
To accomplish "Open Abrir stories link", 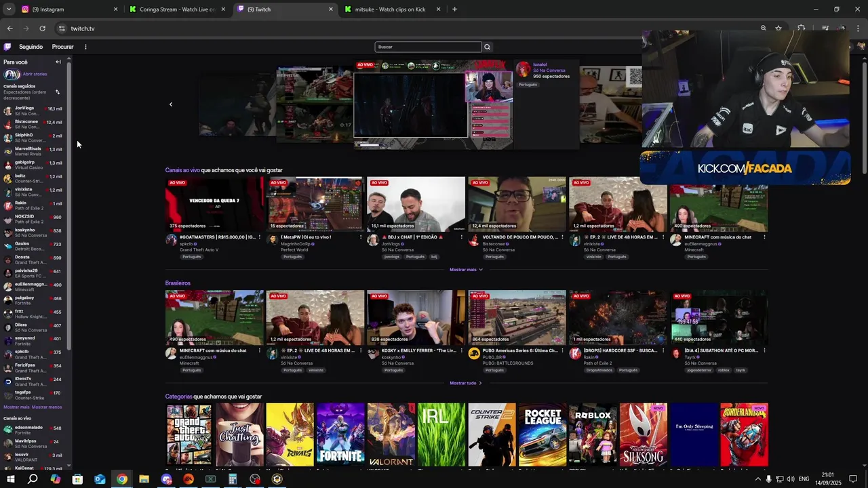I will click(x=35, y=74).
